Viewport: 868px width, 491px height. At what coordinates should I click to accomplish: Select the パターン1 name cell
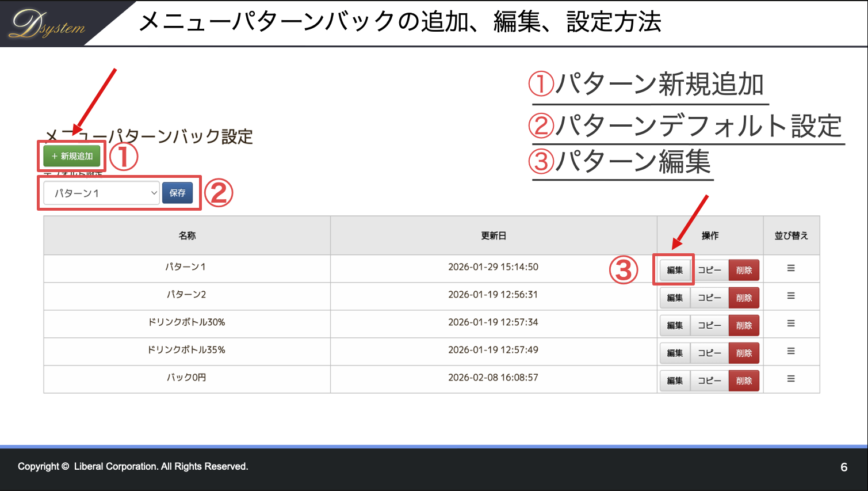coord(187,268)
